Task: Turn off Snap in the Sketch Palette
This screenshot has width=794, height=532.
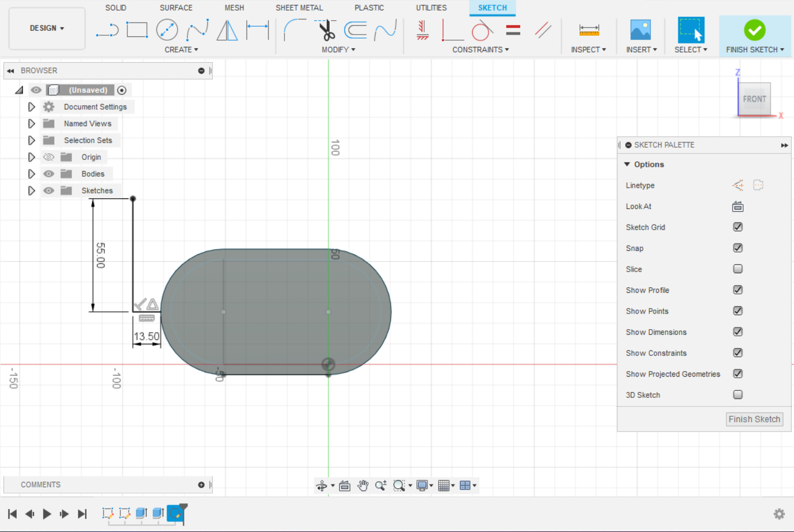Action: click(738, 248)
